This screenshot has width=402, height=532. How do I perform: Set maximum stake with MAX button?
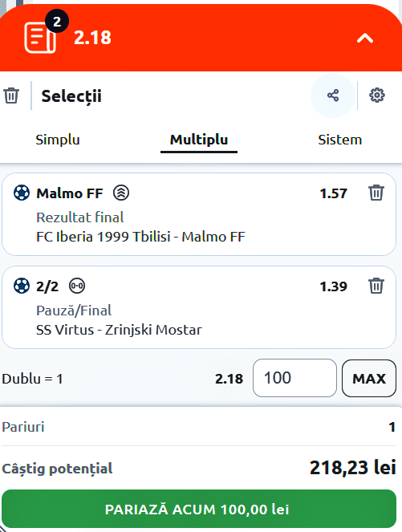click(369, 378)
